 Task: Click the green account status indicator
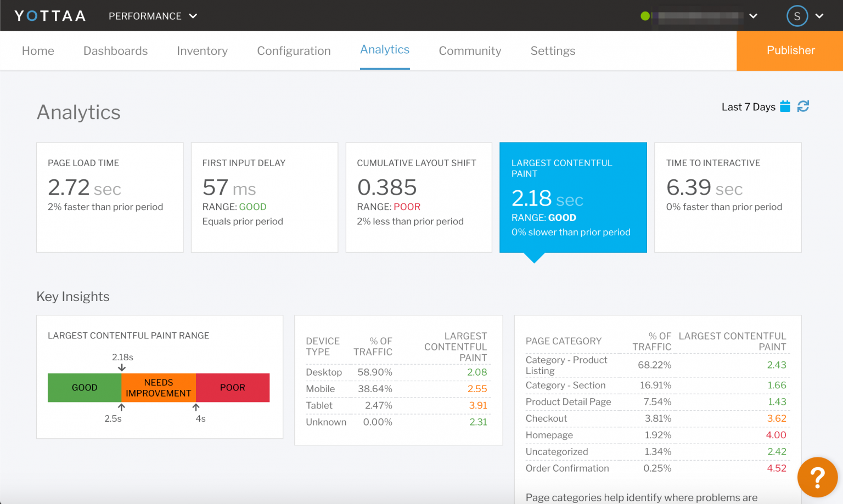[x=645, y=15]
